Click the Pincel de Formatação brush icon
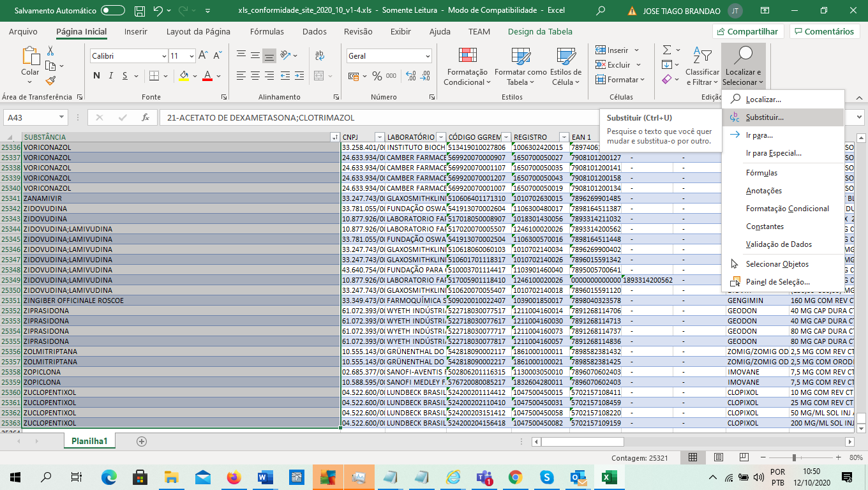This screenshot has width=868, height=490. pyautogui.click(x=50, y=80)
